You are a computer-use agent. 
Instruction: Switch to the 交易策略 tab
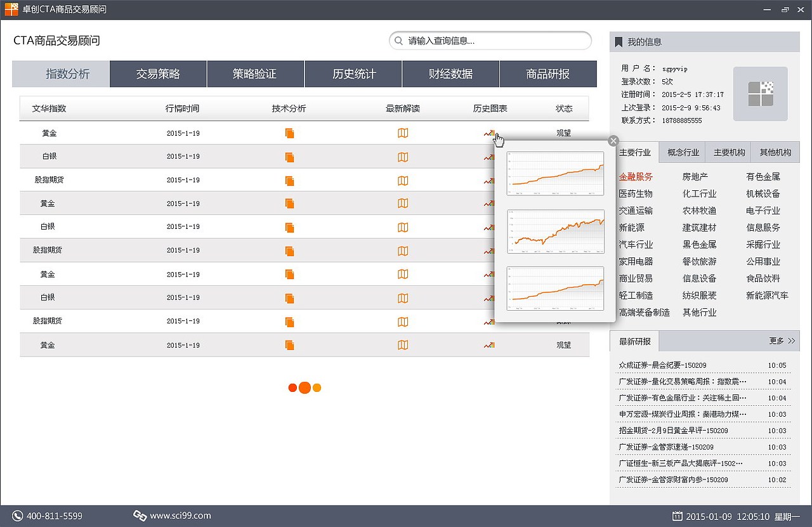[158, 74]
